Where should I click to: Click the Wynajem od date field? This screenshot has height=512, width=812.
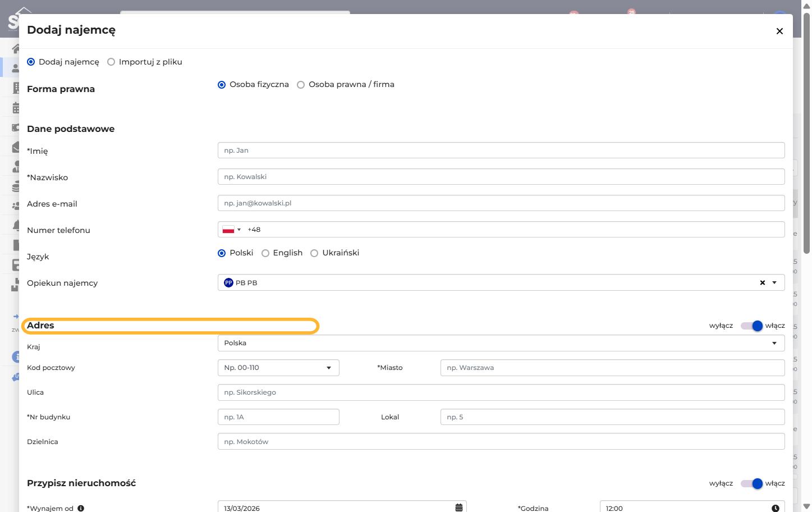pos(342,507)
